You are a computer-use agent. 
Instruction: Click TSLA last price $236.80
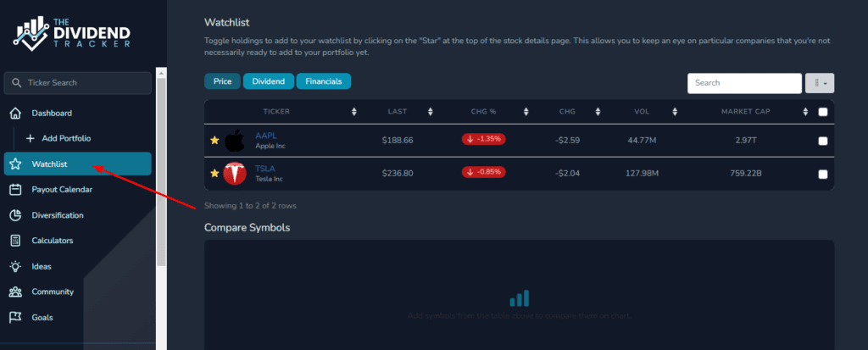pos(398,174)
